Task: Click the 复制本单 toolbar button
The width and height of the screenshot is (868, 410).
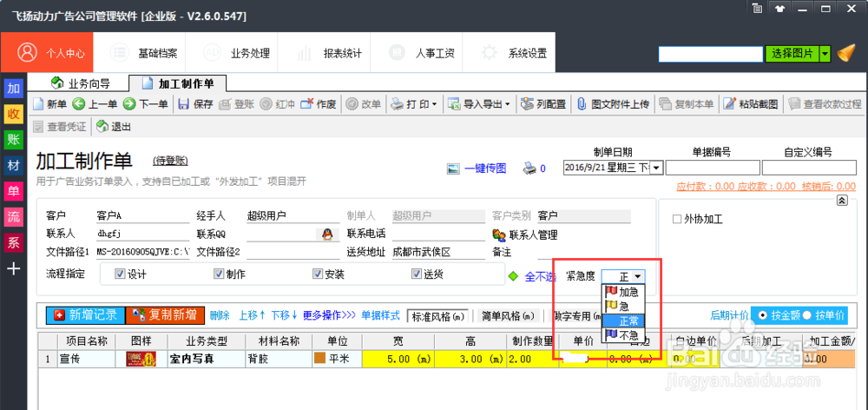Action: 687,103
